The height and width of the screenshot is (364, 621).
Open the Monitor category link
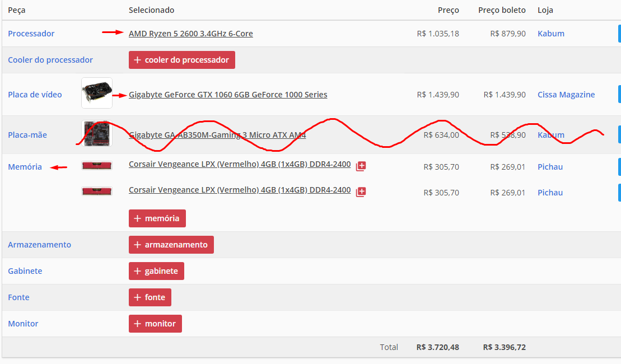23,324
